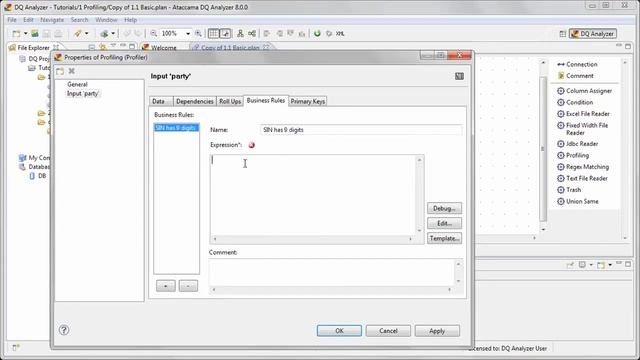This screenshot has height=360, width=640.
Task: Select General in properties tree
Action: [77, 84]
